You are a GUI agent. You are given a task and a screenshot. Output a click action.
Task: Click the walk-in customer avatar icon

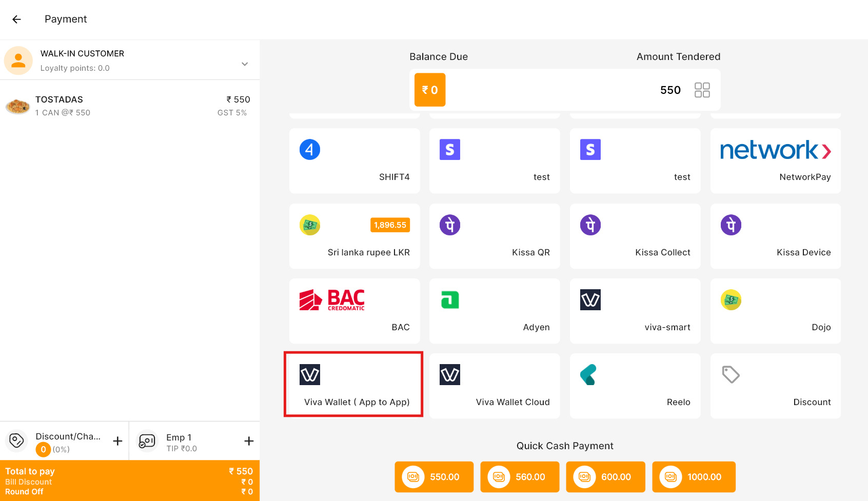point(18,61)
